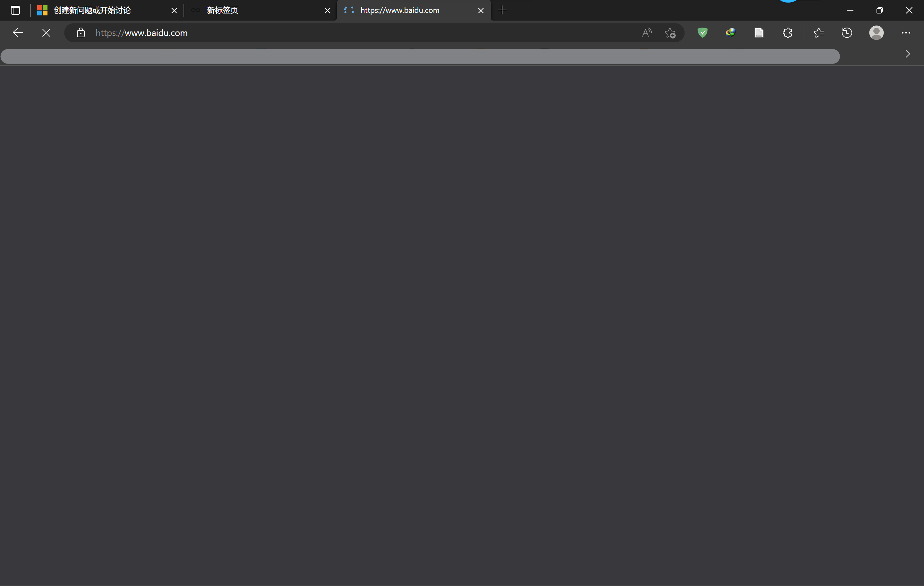
Task: Expand favorites bar overflow chevron
Action: (908, 54)
